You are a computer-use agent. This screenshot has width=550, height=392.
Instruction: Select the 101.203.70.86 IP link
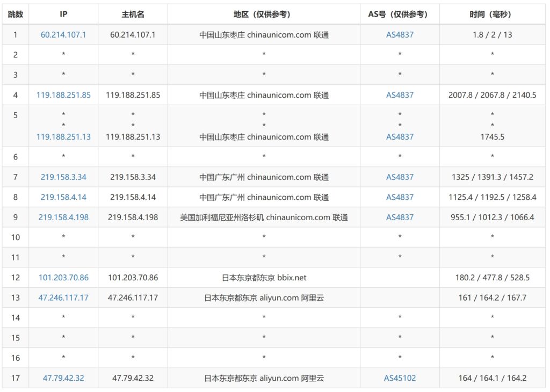click(x=63, y=278)
